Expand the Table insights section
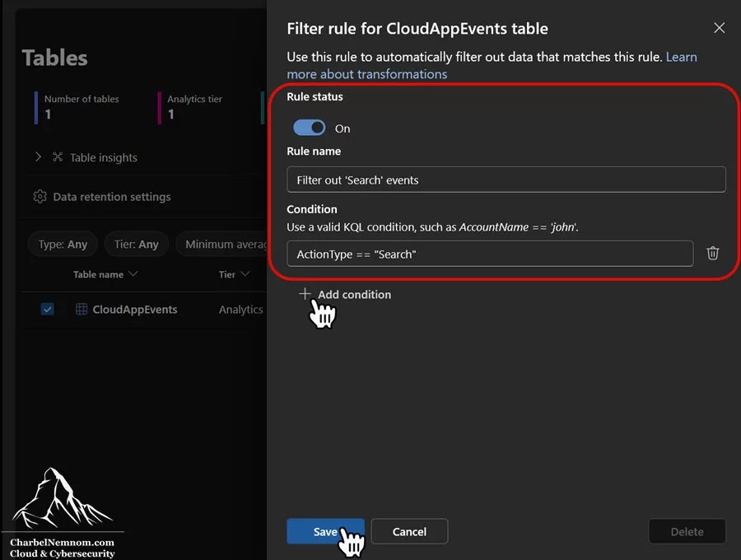The width and height of the screenshot is (741, 560). click(x=38, y=157)
